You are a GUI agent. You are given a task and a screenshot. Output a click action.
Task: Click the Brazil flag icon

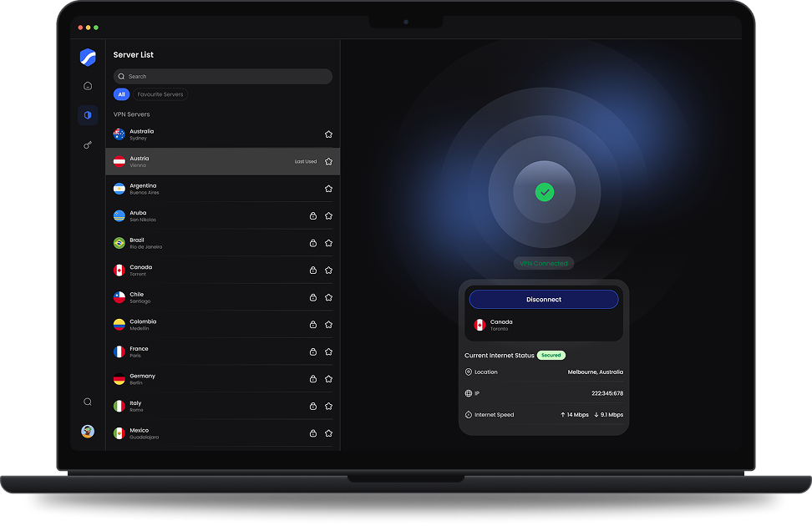coord(119,243)
